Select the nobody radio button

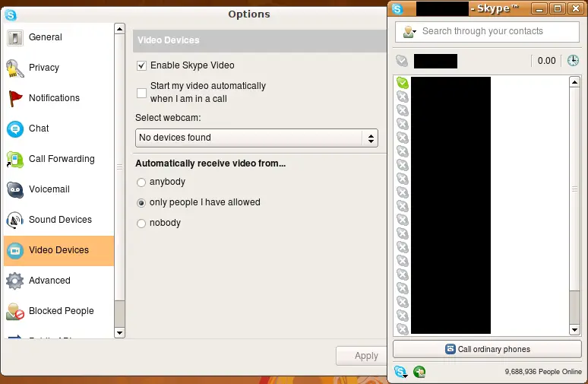coord(141,224)
